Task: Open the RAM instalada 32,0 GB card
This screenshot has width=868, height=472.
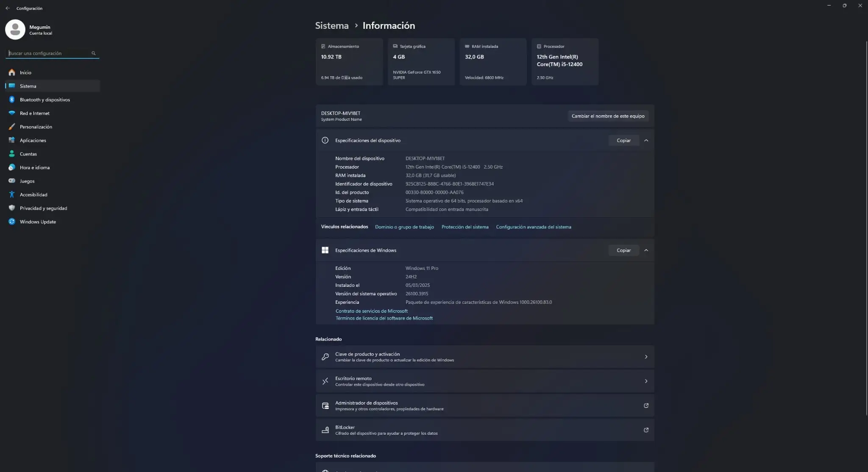Action: point(493,62)
